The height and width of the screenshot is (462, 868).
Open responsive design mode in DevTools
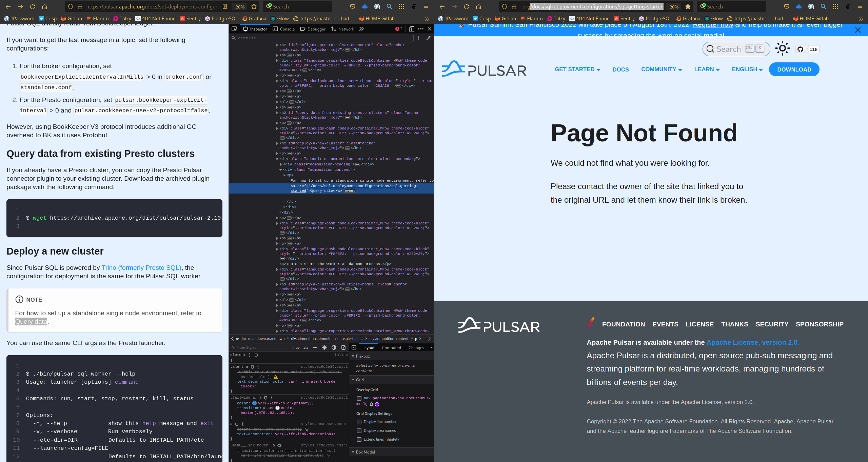(x=411, y=29)
